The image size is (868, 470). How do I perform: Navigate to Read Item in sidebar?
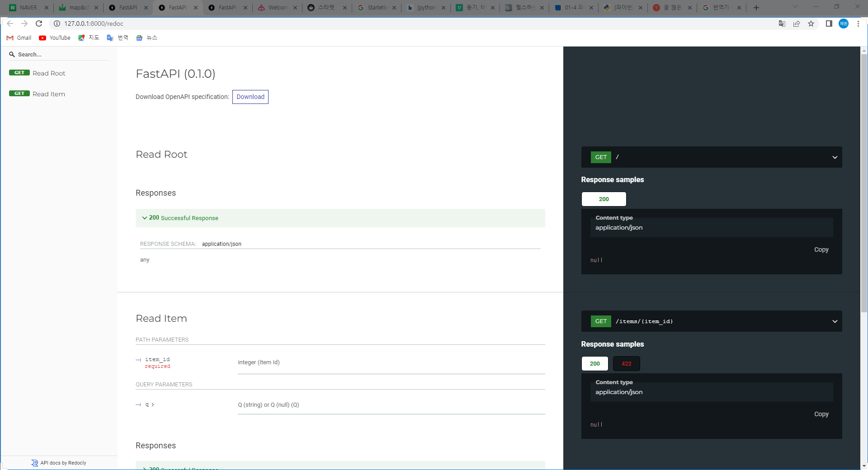tap(49, 94)
